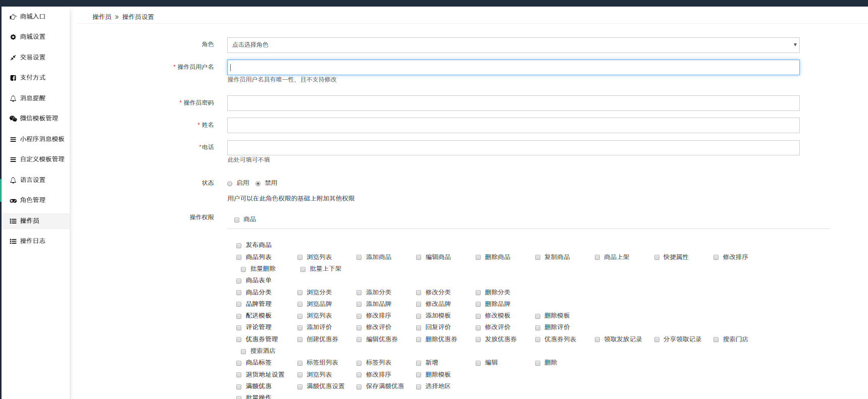
Task: Tick the 添加分类 checkbox
Action: coord(359,293)
